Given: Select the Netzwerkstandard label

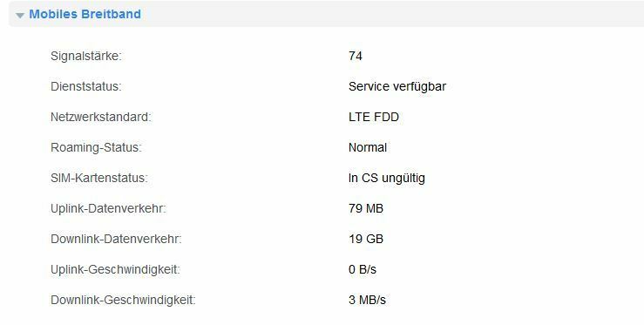Looking at the screenshot, I should pyautogui.click(x=100, y=117).
